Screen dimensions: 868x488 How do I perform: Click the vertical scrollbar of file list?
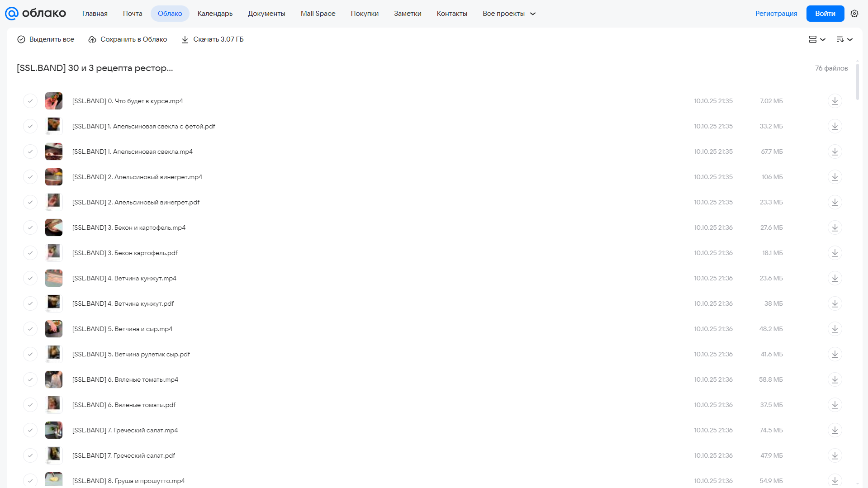coord(857,81)
